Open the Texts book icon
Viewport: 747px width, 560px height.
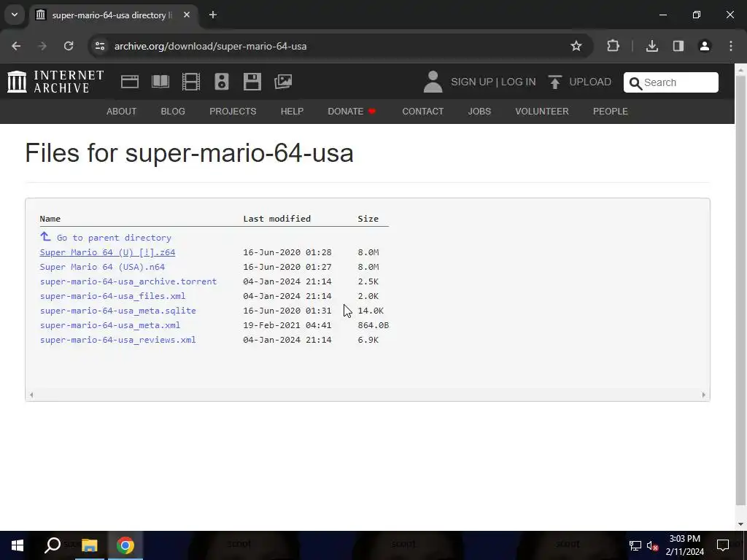[160, 82]
